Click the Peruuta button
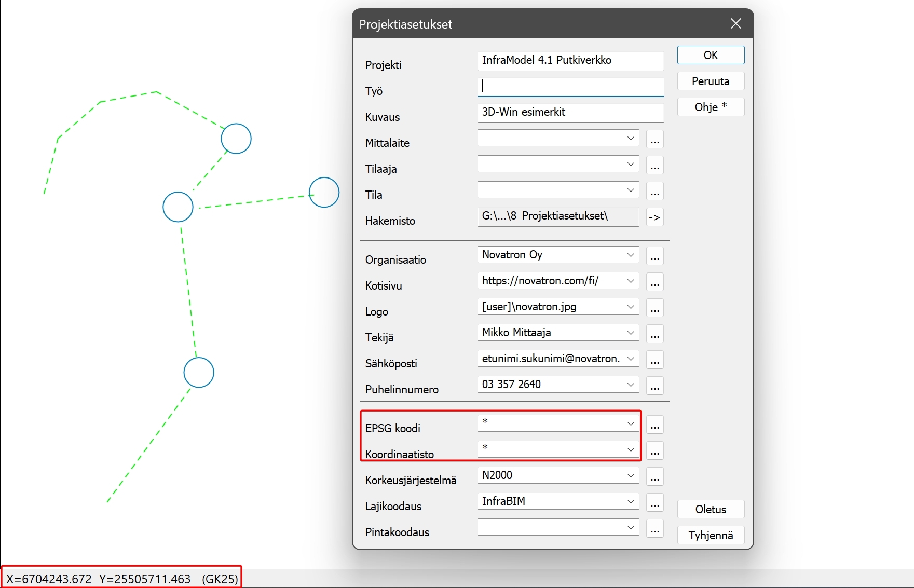 click(711, 81)
